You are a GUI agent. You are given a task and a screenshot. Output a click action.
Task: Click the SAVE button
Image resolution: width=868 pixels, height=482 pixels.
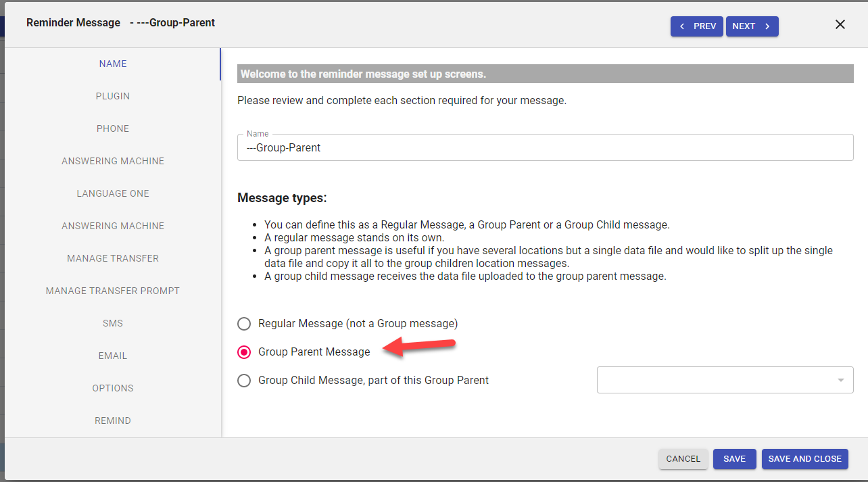734,459
